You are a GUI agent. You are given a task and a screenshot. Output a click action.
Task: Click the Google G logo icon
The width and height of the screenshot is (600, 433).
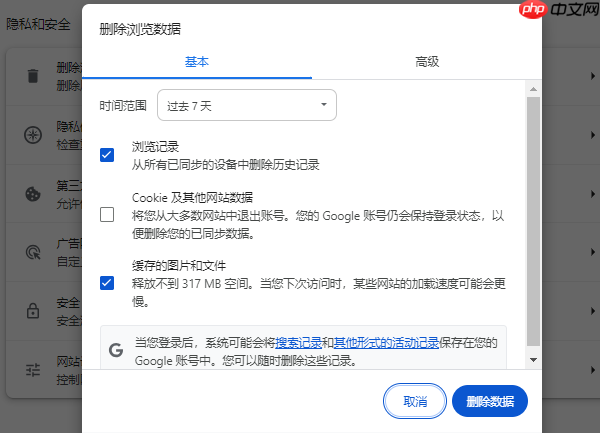click(x=116, y=350)
